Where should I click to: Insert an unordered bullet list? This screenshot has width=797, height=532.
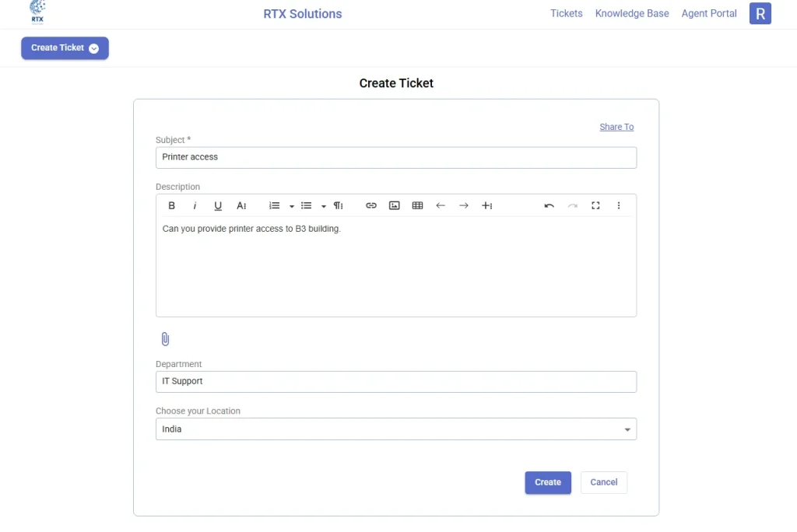306,206
